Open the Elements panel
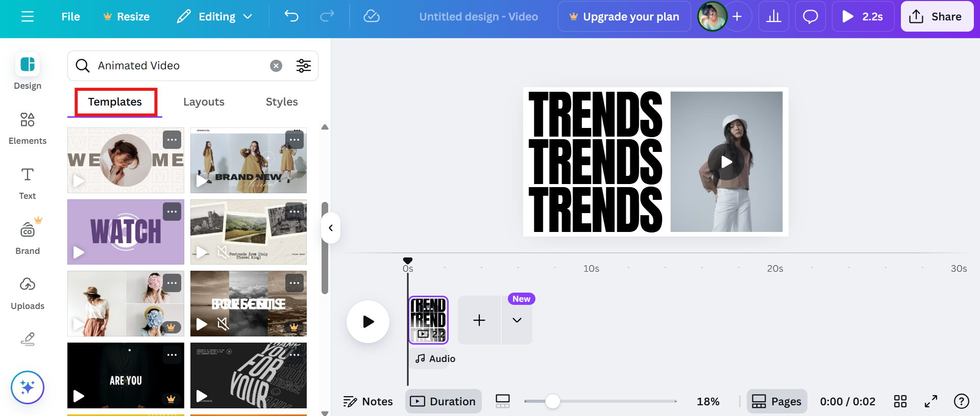 (28, 128)
